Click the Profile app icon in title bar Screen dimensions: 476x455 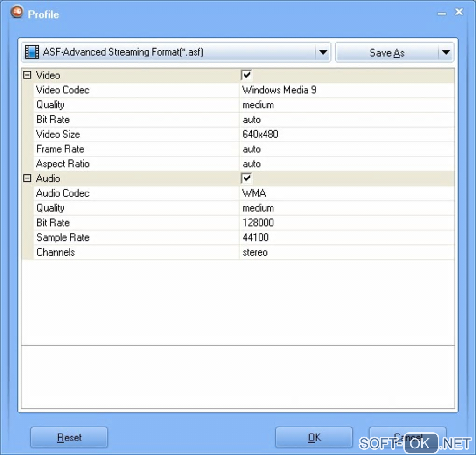pyautogui.click(x=17, y=12)
